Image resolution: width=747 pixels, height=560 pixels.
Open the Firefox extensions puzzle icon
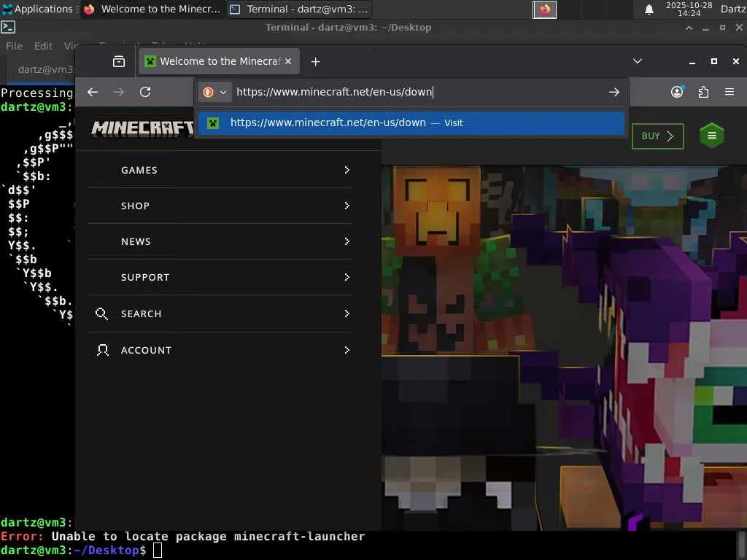(x=703, y=91)
